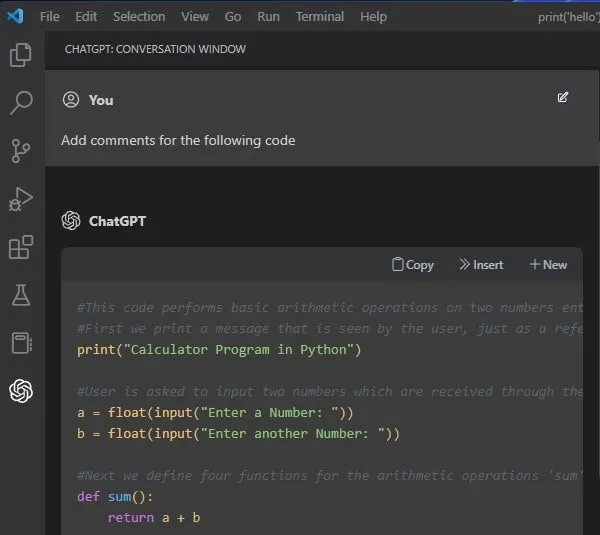The height and width of the screenshot is (535, 600).
Task: Open the Go menu
Action: 233,16
